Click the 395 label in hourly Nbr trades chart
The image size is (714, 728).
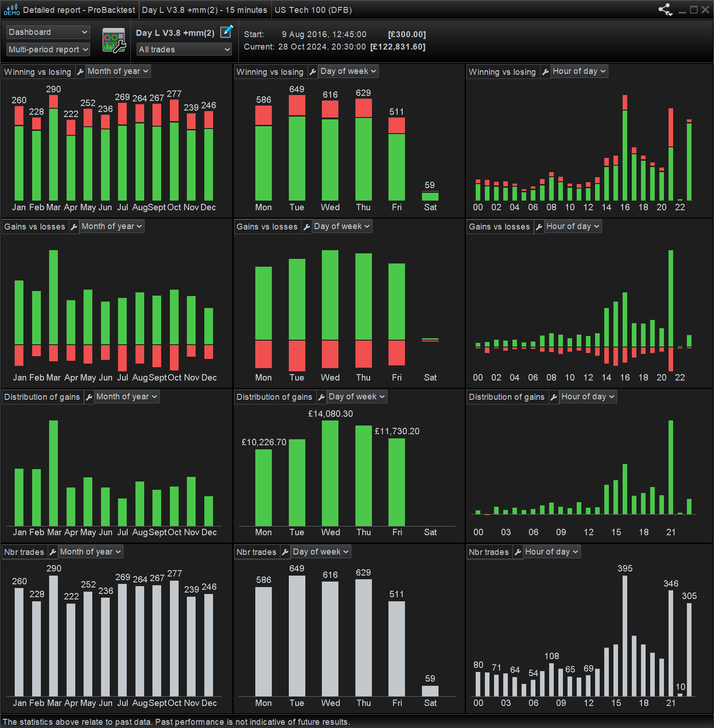(x=625, y=569)
